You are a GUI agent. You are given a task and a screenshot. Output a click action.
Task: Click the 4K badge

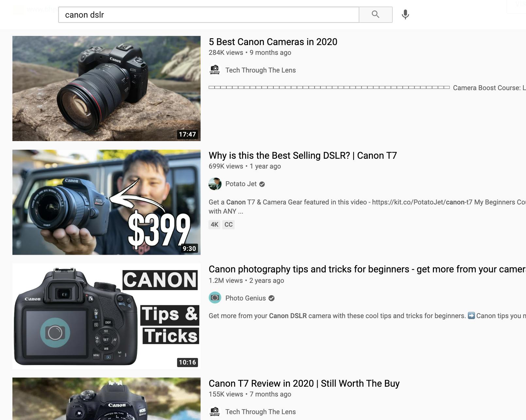pyautogui.click(x=214, y=224)
